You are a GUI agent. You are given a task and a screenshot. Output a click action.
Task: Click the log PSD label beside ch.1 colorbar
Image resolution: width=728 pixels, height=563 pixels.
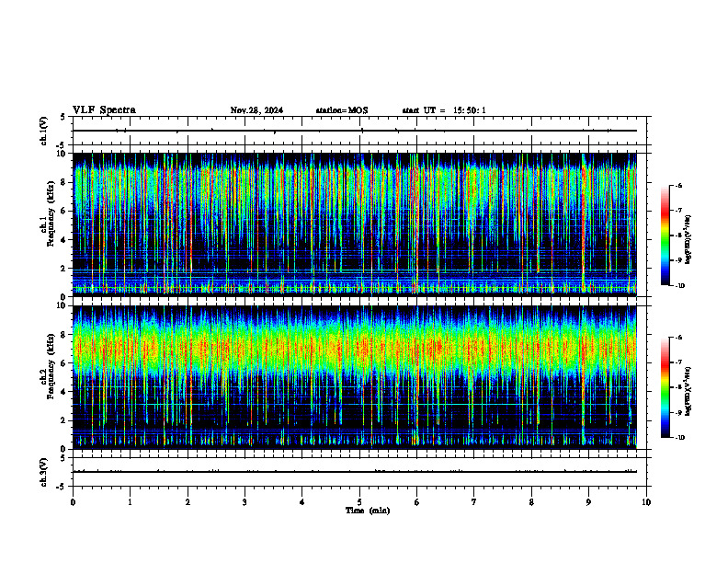point(688,239)
